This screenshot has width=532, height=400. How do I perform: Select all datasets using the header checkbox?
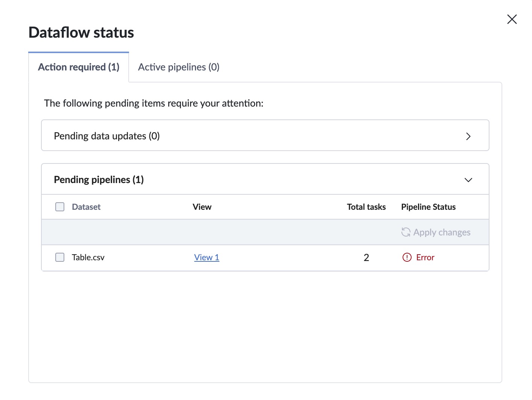(60, 206)
